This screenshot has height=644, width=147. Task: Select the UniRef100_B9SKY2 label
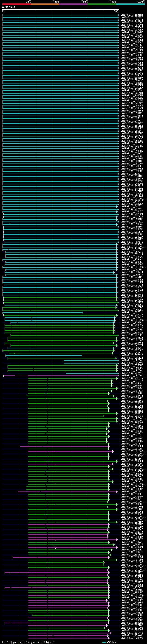pos(132,633)
